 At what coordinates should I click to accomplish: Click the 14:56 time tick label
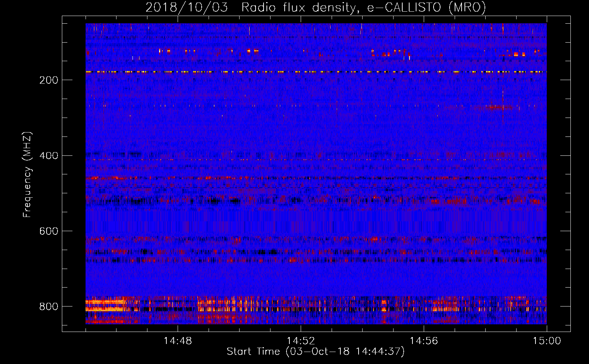tap(424, 341)
